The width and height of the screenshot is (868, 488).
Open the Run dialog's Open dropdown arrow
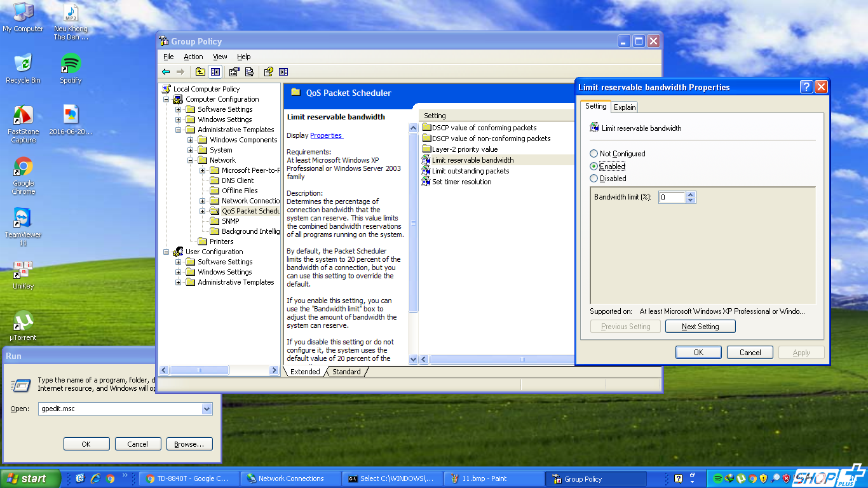[x=207, y=409]
